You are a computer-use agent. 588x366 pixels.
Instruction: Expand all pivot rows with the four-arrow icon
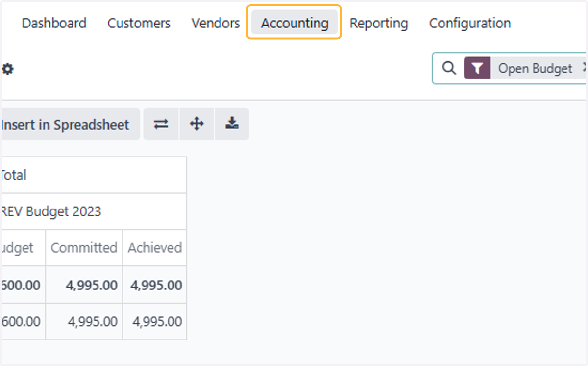point(196,124)
